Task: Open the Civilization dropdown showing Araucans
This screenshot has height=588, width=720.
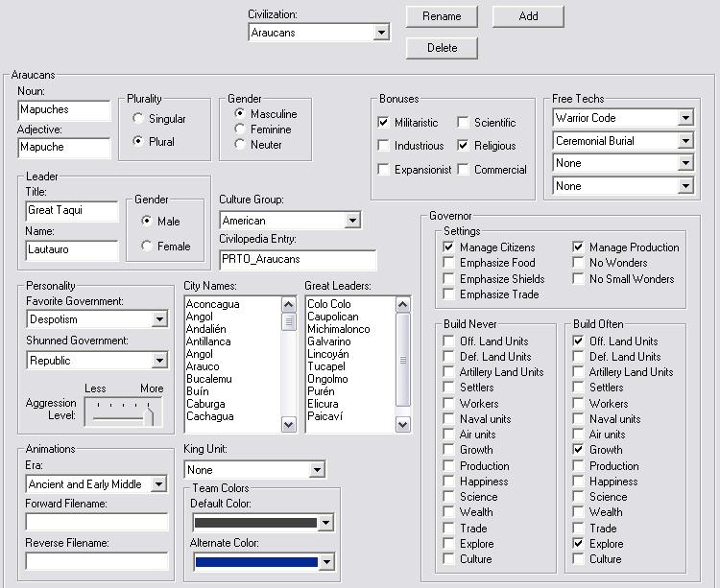Action: point(319,33)
